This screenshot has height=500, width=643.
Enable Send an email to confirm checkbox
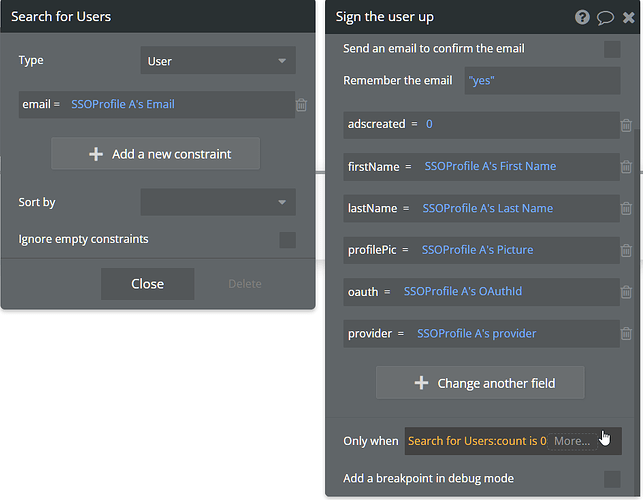tap(612, 49)
